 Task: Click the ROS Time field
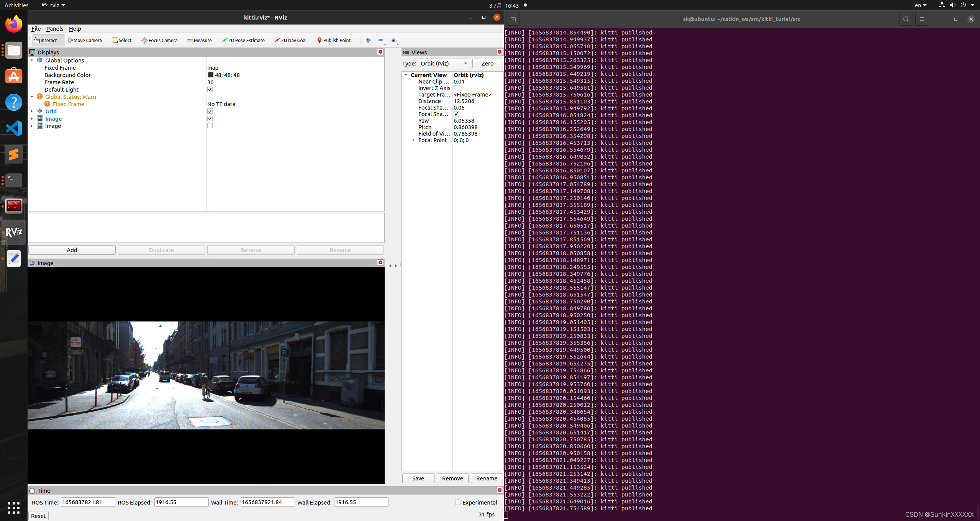click(88, 502)
